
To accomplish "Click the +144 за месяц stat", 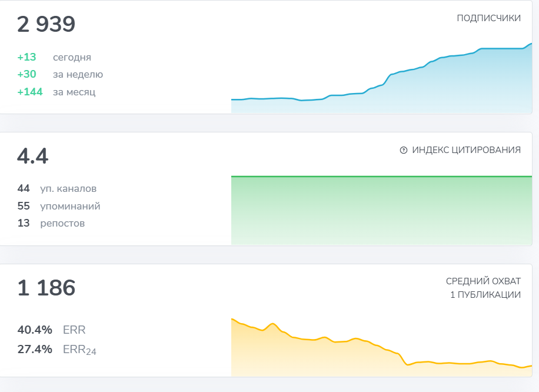I will (56, 92).
